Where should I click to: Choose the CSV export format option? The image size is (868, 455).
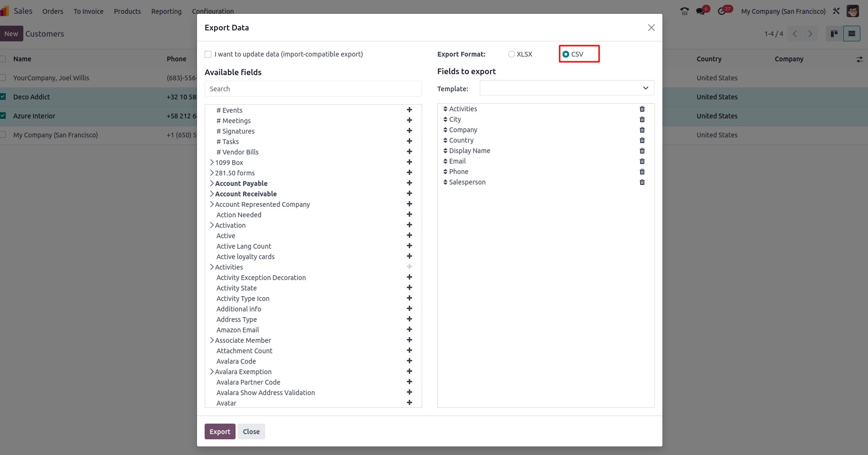pyautogui.click(x=566, y=54)
